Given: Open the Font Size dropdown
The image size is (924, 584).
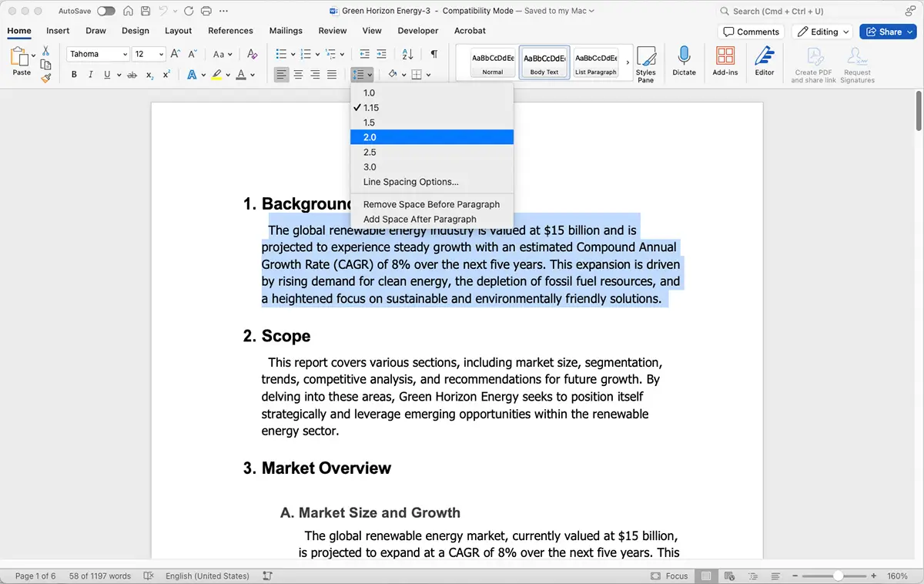Looking at the screenshot, I should coord(160,54).
